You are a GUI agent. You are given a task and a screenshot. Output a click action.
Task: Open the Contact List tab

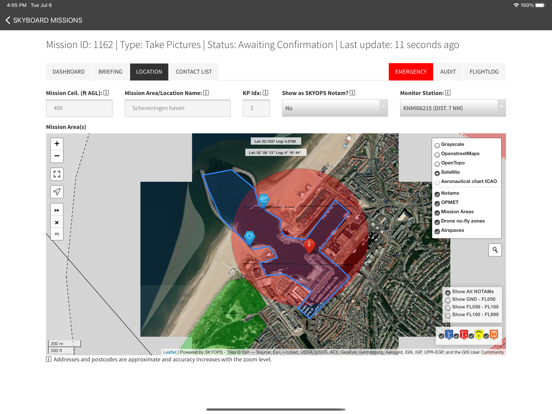pyautogui.click(x=194, y=72)
